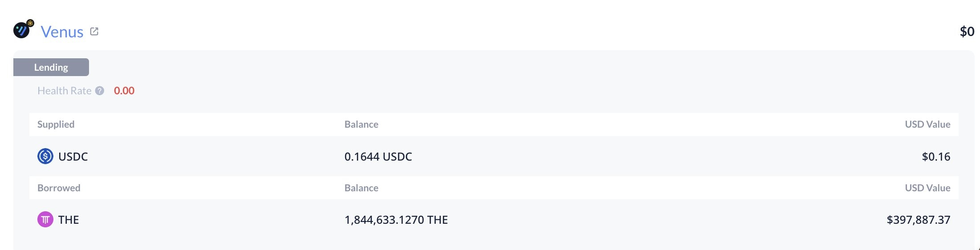
Task: Click the Venus protocol logo icon
Action: tap(22, 30)
